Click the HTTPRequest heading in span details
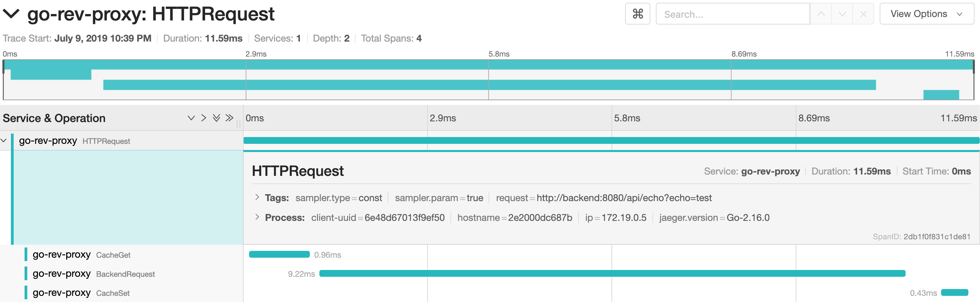 pyautogui.click(x=298, y=171)
